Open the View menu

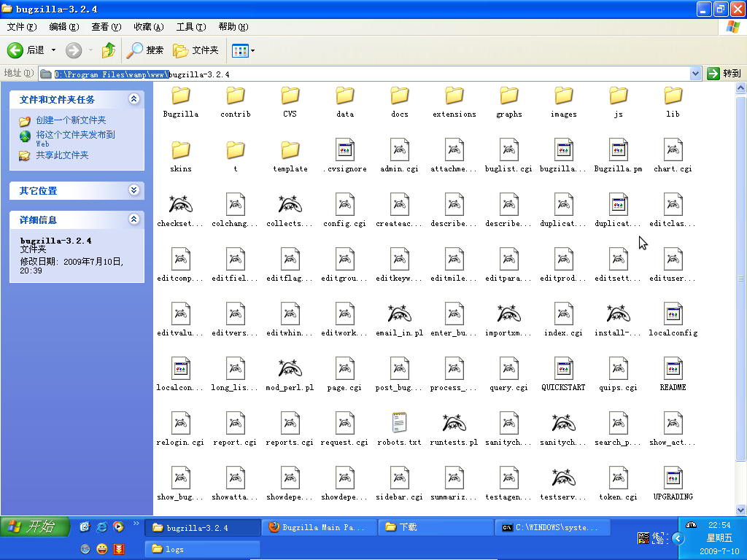[107, 27]
